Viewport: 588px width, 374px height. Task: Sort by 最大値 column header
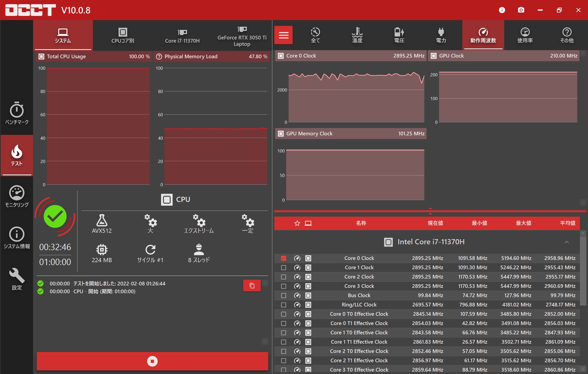coord(524,223)
